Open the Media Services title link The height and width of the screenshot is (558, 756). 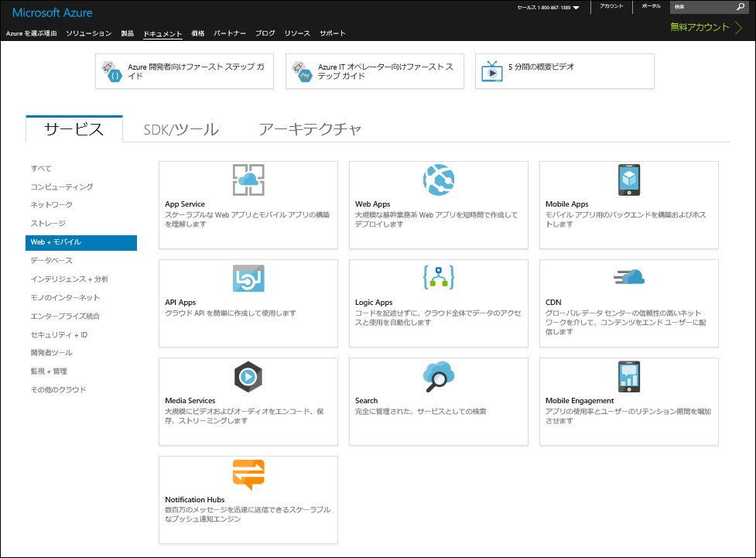pyautogui.click(x=190, y=401)
